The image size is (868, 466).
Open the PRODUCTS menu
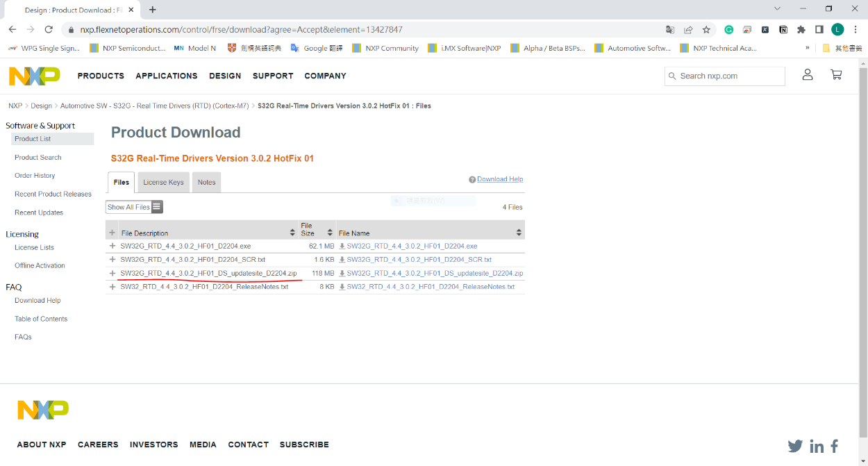101,76
